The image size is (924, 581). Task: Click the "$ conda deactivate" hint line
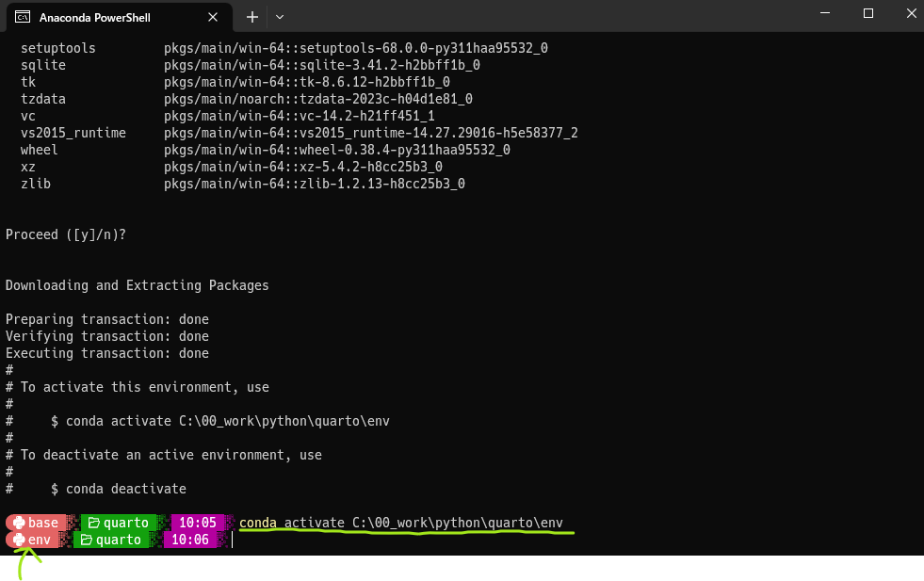point(119,489)
